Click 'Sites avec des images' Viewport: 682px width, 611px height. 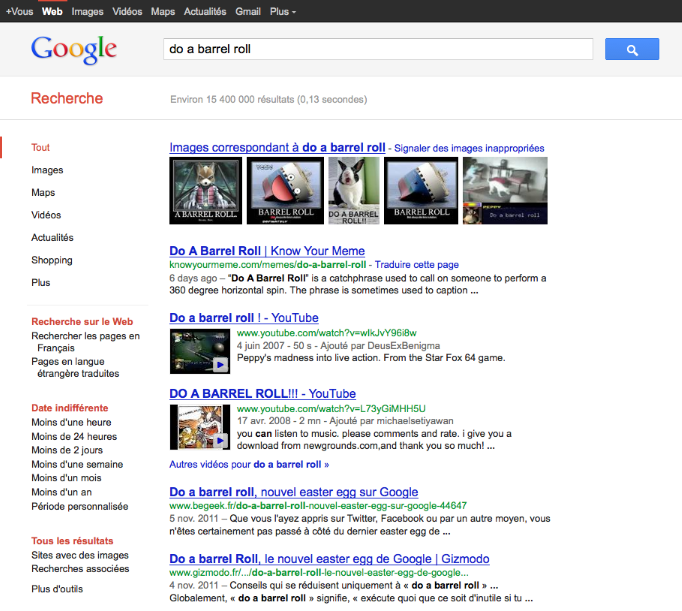(x=80, y=555)
